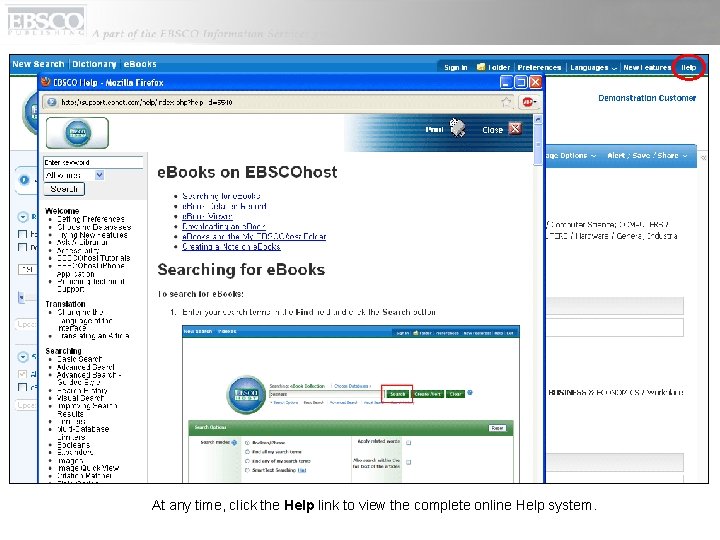Open Search History in Help contents
The width and height of the screenshot is (720, 540).
[83, 390]
